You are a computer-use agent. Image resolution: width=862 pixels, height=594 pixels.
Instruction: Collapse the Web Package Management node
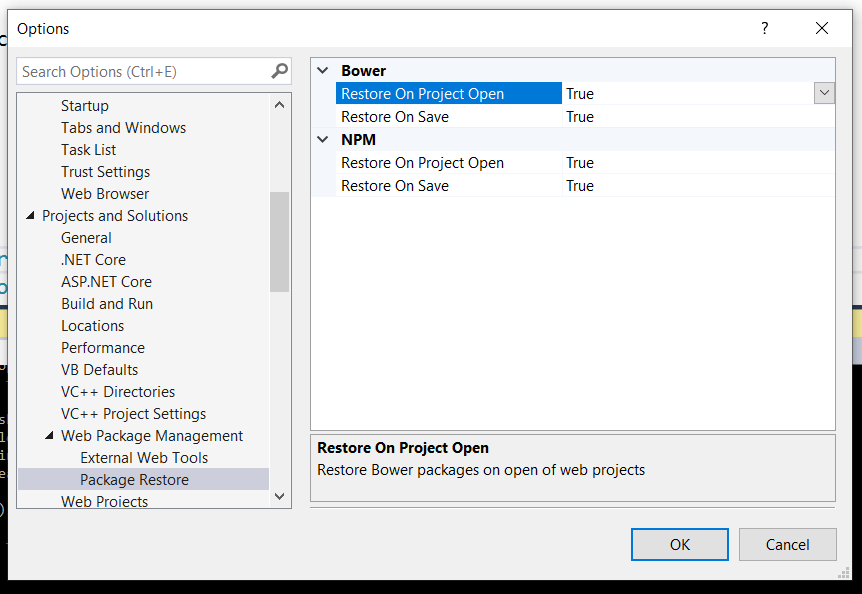click(49, 436)
